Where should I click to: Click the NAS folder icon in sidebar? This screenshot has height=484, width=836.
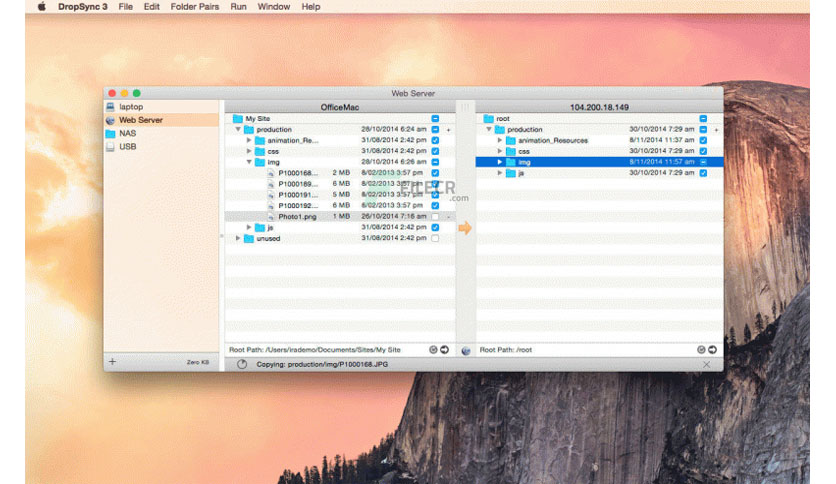[110, 133]
